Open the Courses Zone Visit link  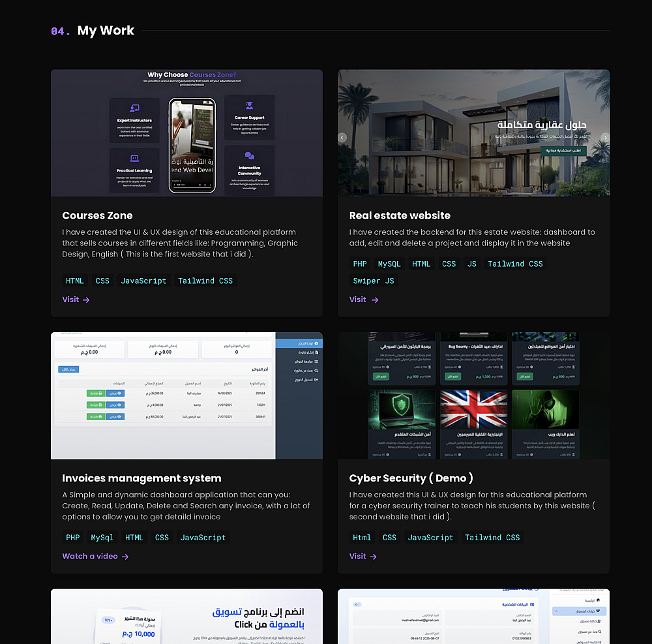point(76,299)
